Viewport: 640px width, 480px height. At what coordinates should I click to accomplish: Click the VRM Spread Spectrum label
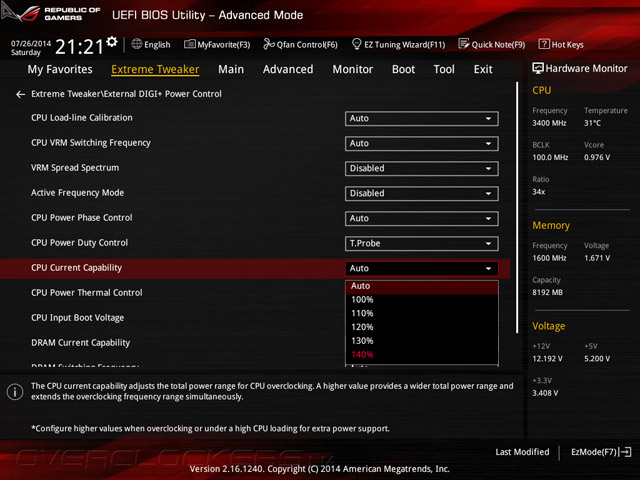(75, 168)
